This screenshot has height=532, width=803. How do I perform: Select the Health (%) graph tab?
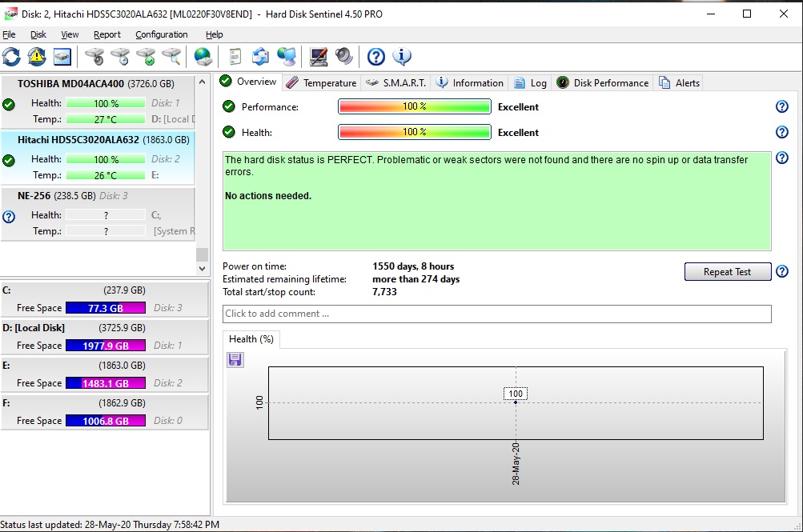click(x=251, y=339)
